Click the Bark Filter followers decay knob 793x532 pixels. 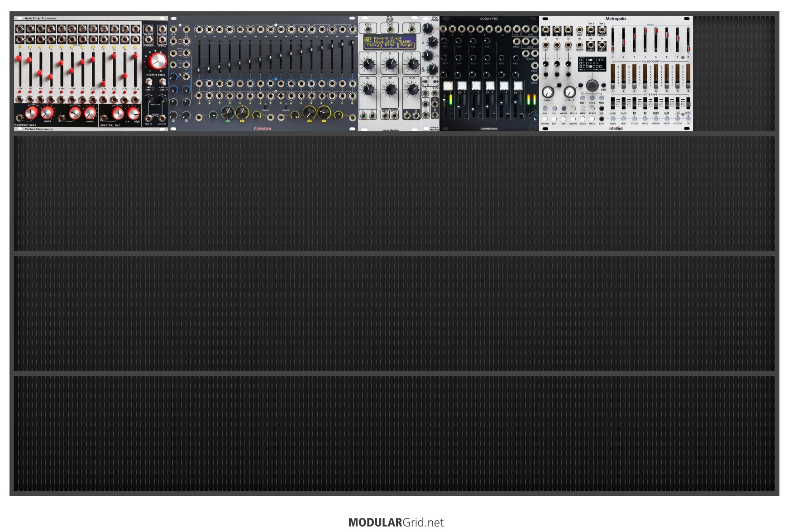(157, 61)
